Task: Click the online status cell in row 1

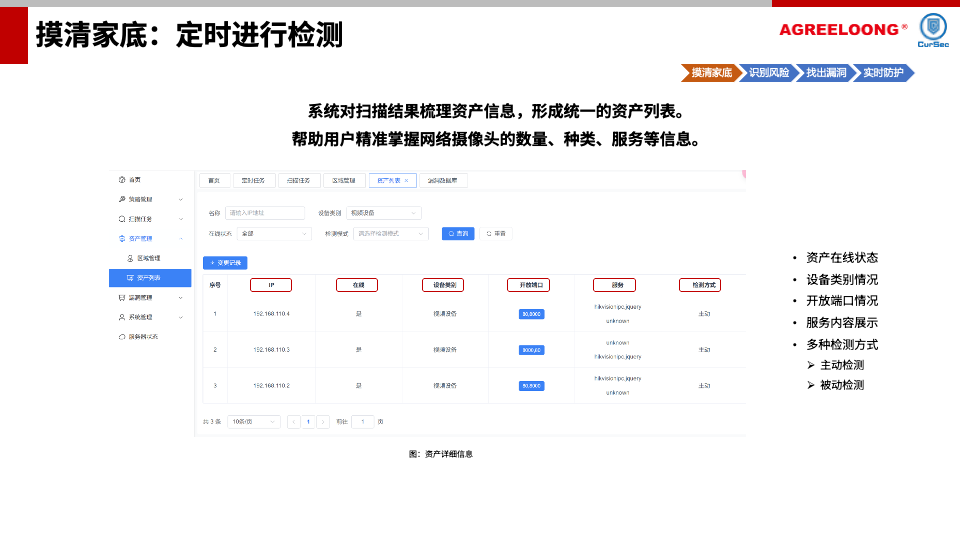Action: (359, 314)
